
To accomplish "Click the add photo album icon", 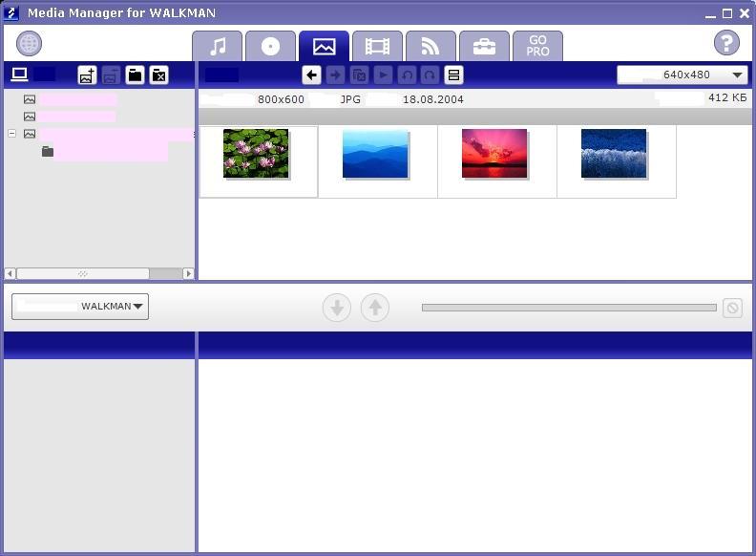I will 87,75.
